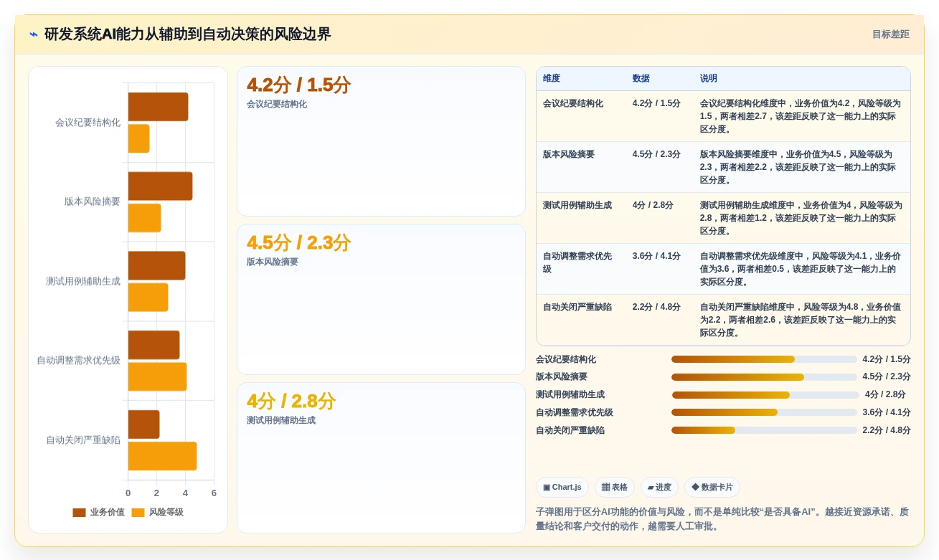Screen dimensions: 939x560
Task: Click 自动调整需求优先级 axis label in chart
Action: pos(79,361)
